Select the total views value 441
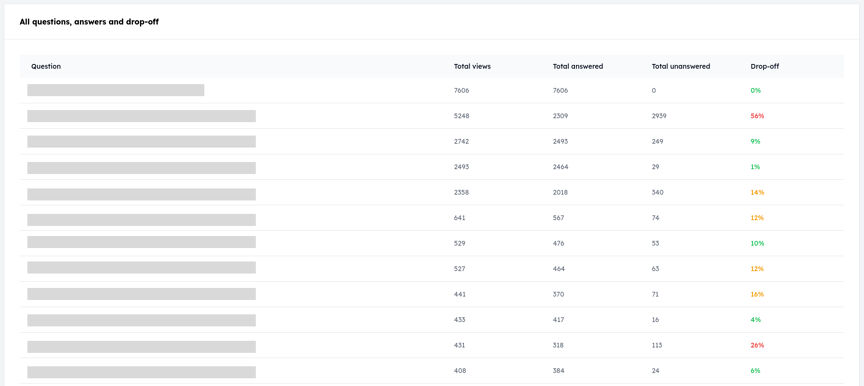864x386 pixels. tap(459, 295)
